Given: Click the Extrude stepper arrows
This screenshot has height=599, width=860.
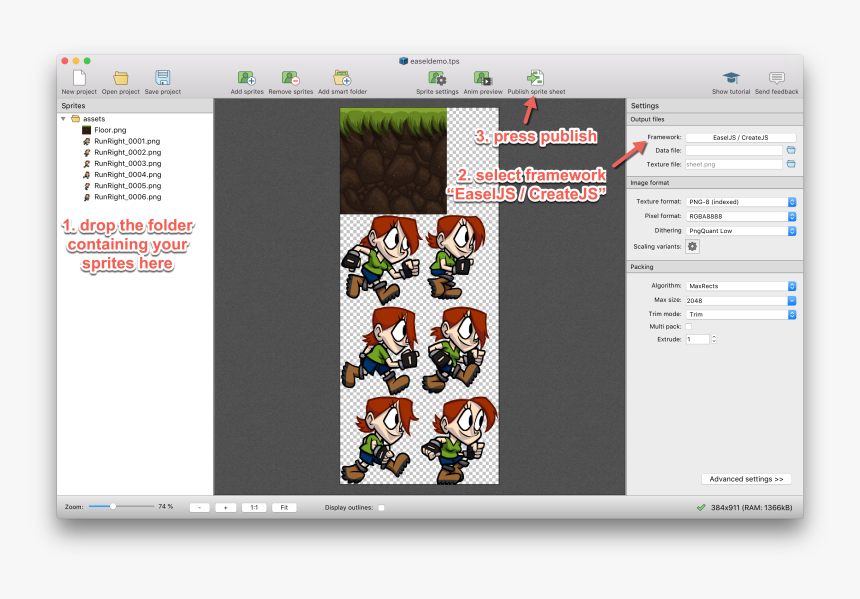Looking at the screenshot, I should pos(714,339).
